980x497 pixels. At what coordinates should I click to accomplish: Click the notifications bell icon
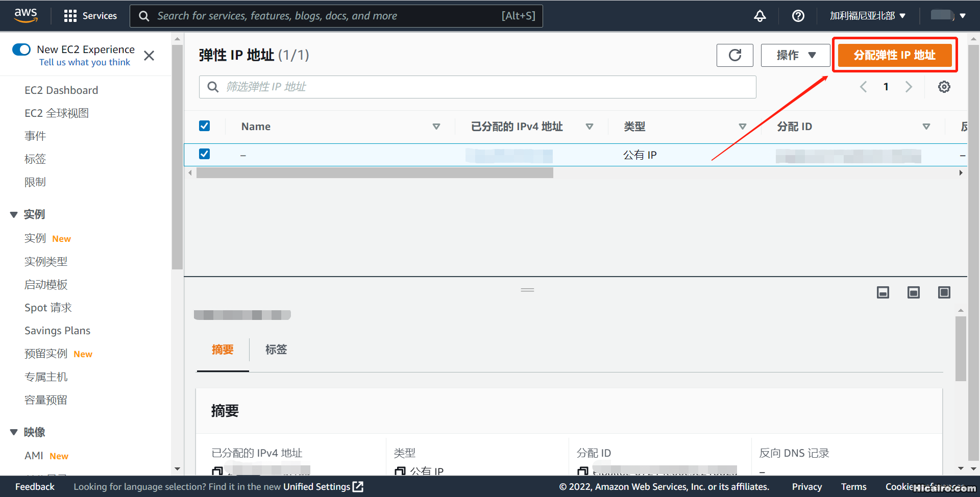[760, 16]
